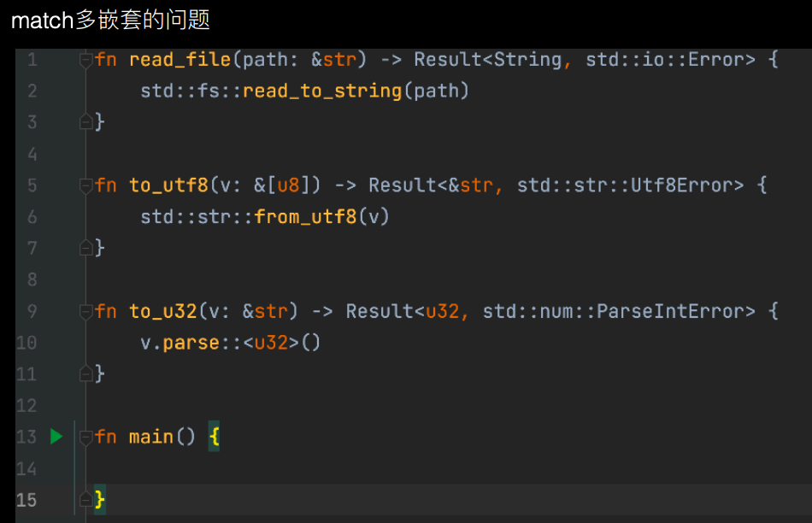
Task: Click the "match多嵌套的问题" heading text
Action: 110,21
